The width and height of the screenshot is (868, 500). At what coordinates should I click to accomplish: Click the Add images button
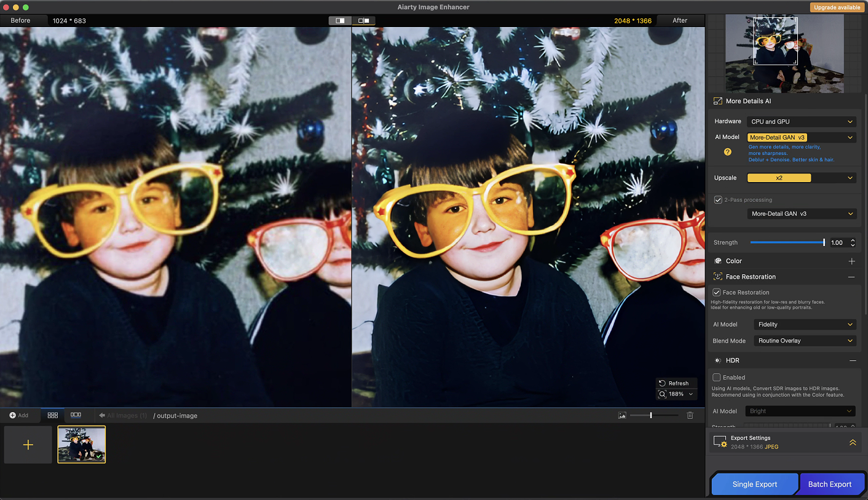point(19,415)
